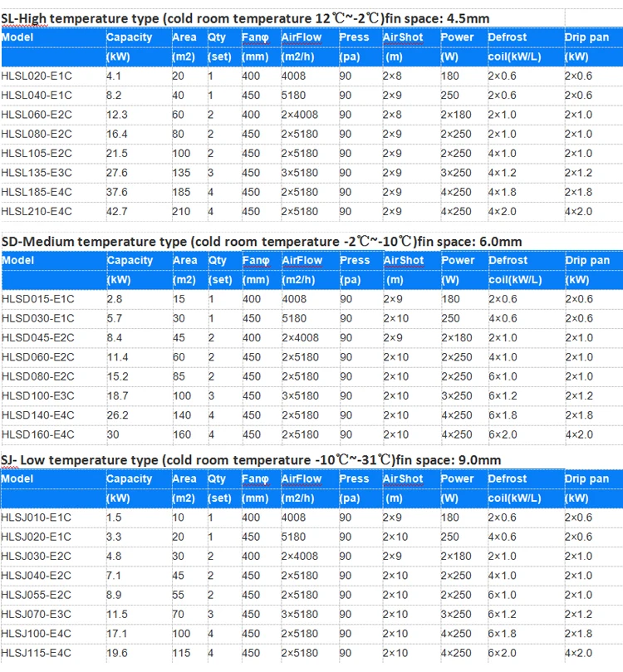This screenshot has width=623, height=672.
Task: Select model HLSD100-E3C in the medium table
Action: 37,396
